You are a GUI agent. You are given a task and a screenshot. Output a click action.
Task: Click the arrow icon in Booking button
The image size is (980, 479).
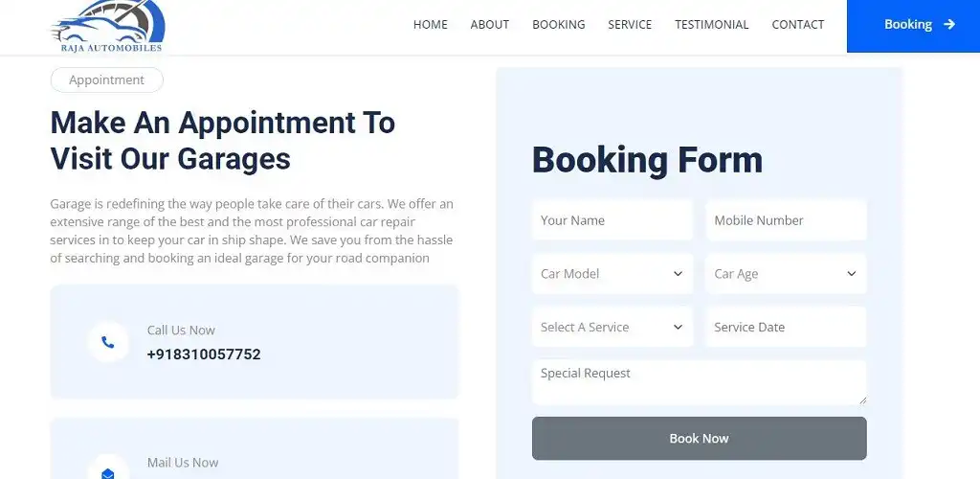pyautogui.click(x=949, y=25)
